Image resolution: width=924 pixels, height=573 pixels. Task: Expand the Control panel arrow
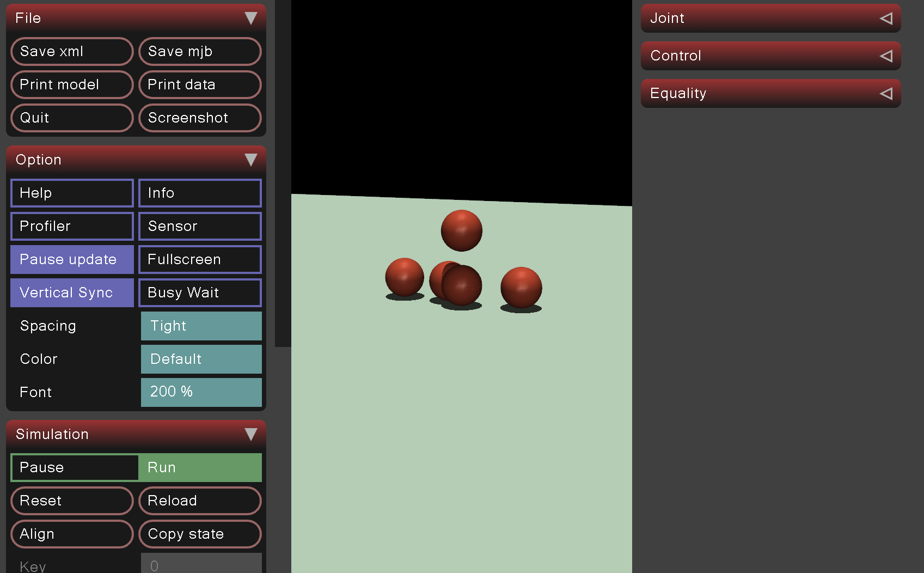pyautogui.click(x=886, y=56)
